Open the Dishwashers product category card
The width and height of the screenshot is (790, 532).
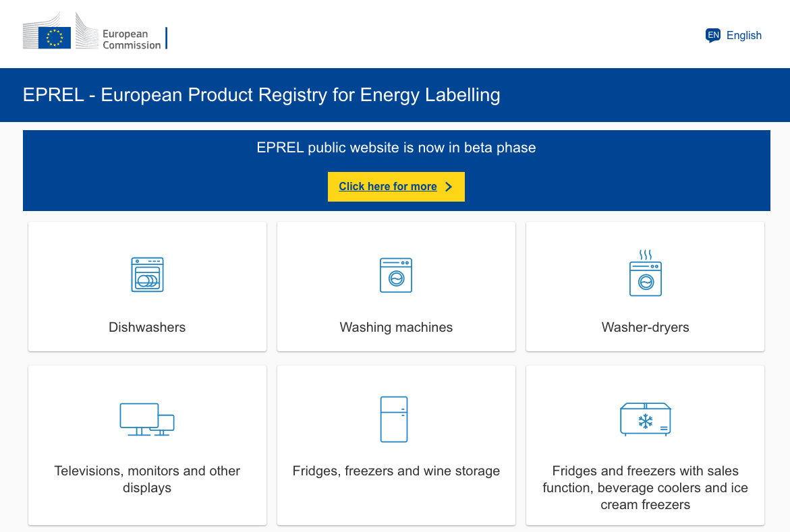tap(147, 286)
